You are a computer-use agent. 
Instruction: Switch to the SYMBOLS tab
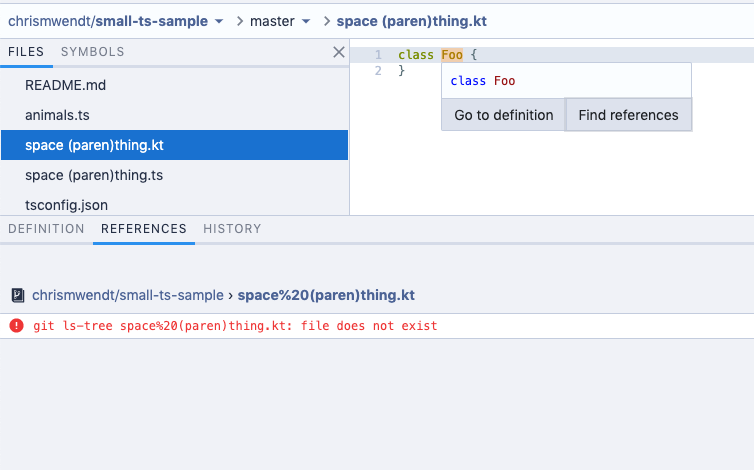click(92, 52)
